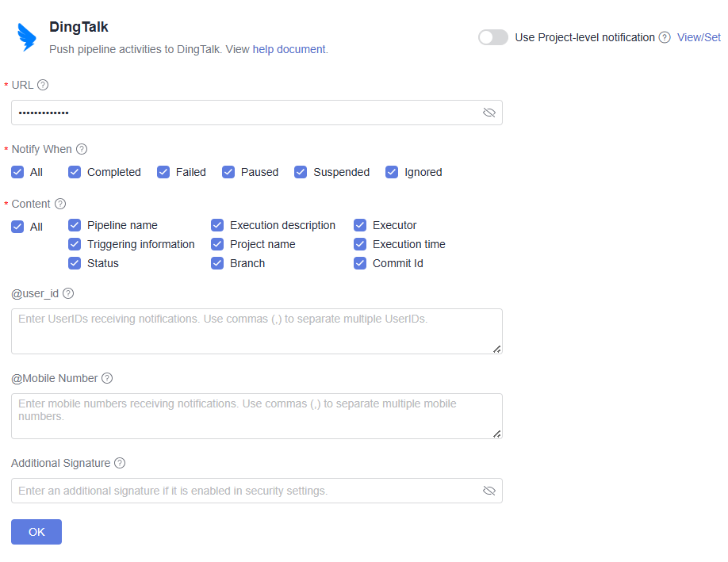
Task: Reveal the hidden URL value
Action: tap(489, 113)
